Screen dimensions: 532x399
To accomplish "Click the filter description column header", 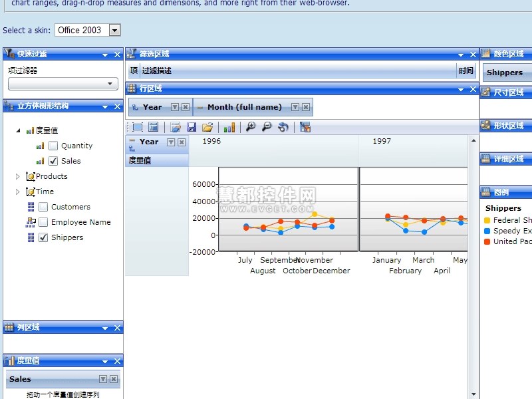I will 298,70.
